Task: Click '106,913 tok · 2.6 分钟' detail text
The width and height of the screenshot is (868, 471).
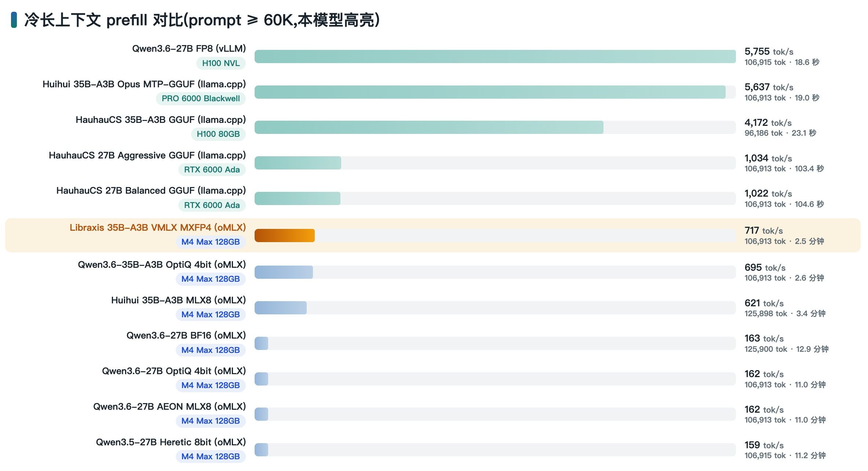Action: [784, 278]
